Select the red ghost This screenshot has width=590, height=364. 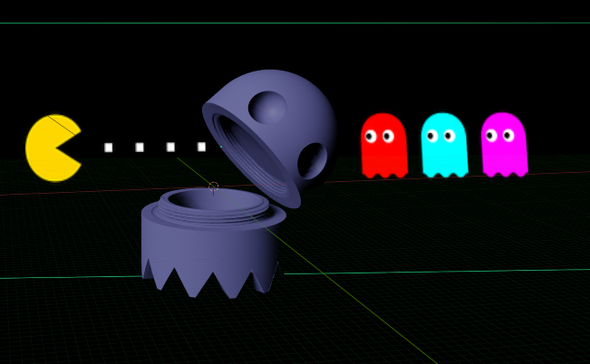[x=384, y=145]
